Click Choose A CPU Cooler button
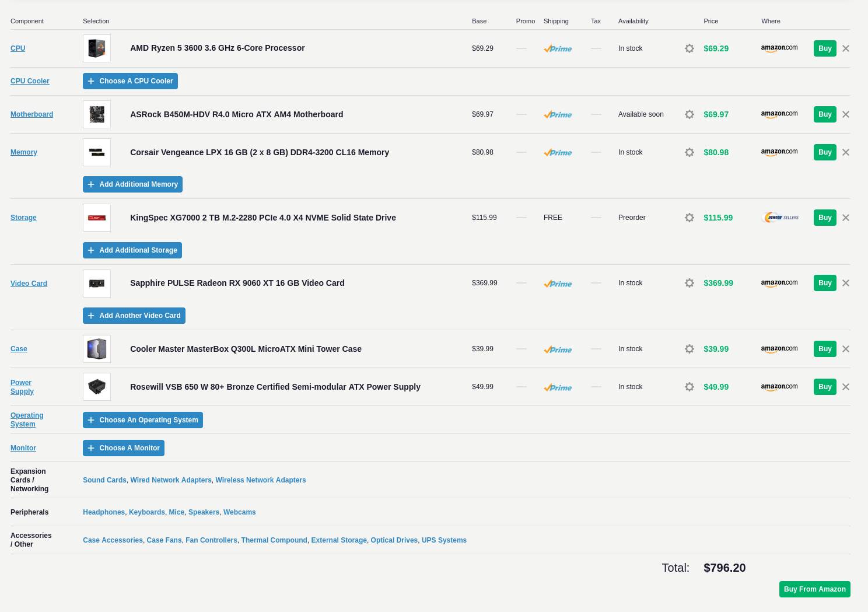 [130, 81]
